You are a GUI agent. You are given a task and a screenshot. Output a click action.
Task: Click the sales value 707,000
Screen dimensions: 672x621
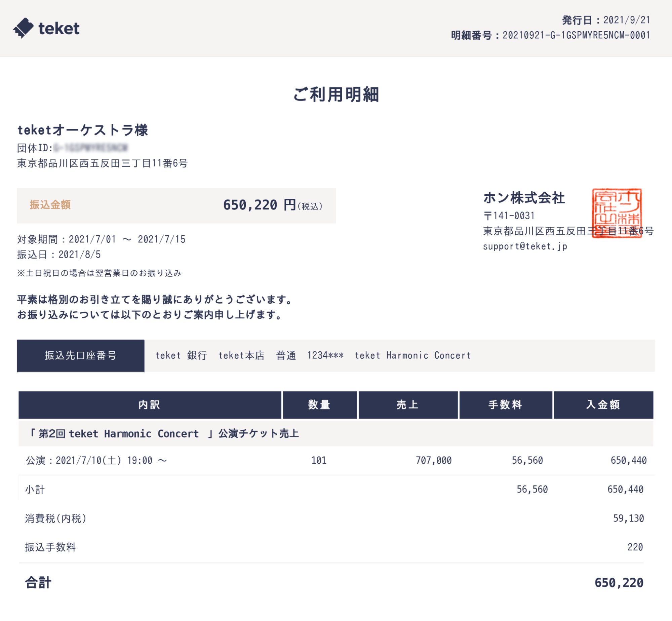434,461
